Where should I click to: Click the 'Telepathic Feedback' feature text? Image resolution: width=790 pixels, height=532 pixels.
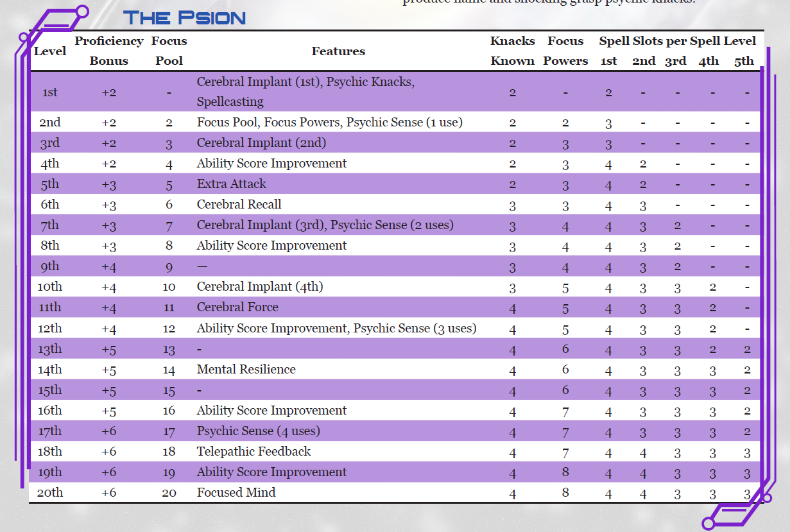tap(253, 452)
